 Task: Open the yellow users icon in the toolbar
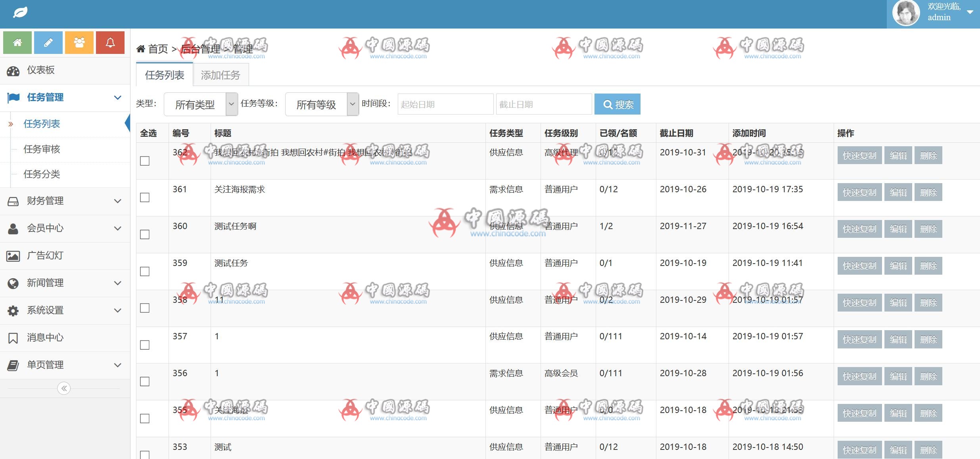(x=79, y=42)
